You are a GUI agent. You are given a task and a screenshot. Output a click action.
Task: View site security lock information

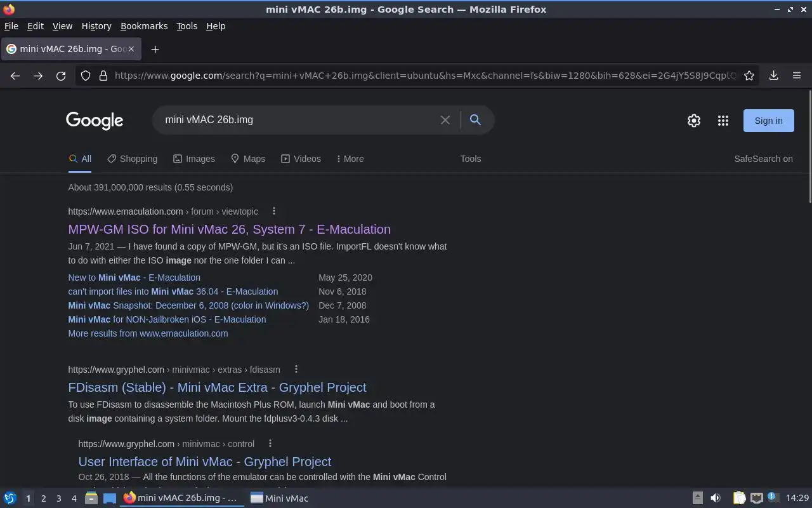(x=103, y=76)
